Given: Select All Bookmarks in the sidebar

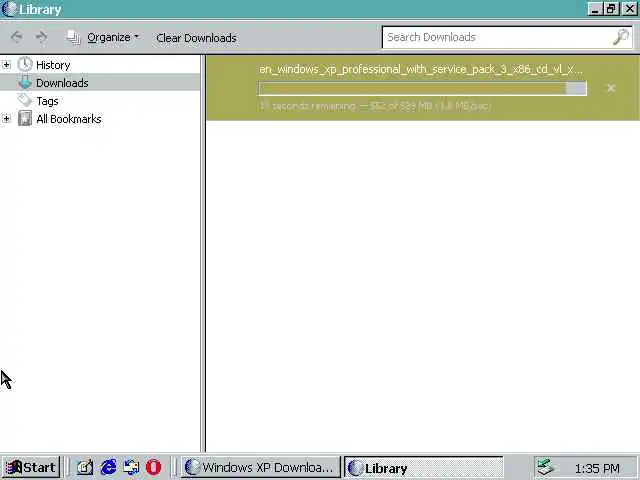Looking at the screenshot, I should [x=69, y=119].
